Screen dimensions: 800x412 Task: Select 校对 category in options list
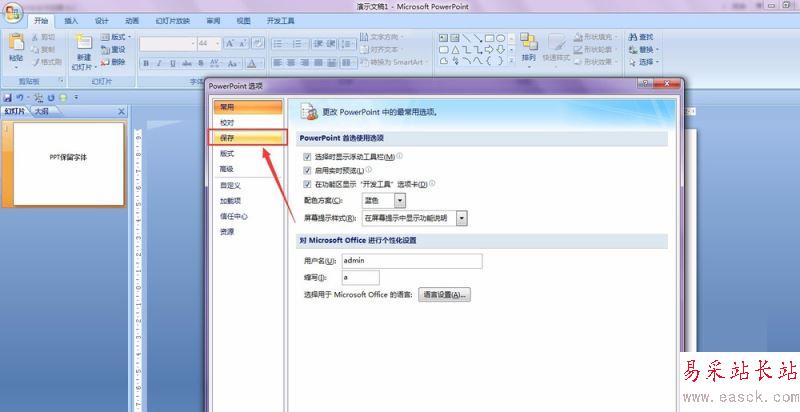pyautogui.click(x=248, y=123)
